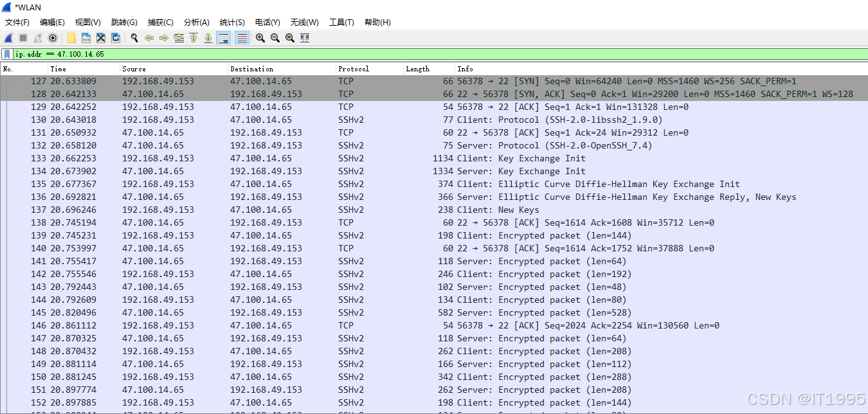Open the filter bookmarks dropdown
The height and width of the screenshot is (414, 868).
(x=7, y=54)
